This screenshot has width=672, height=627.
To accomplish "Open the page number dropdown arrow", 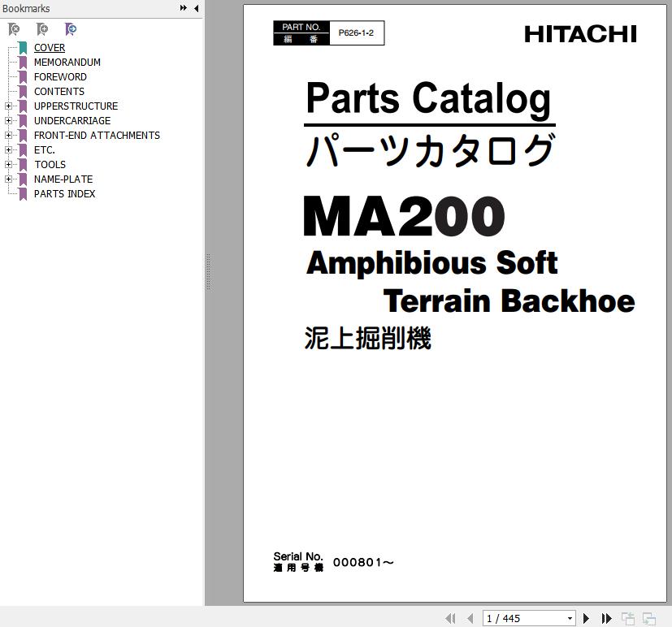I will click(570, 618).
